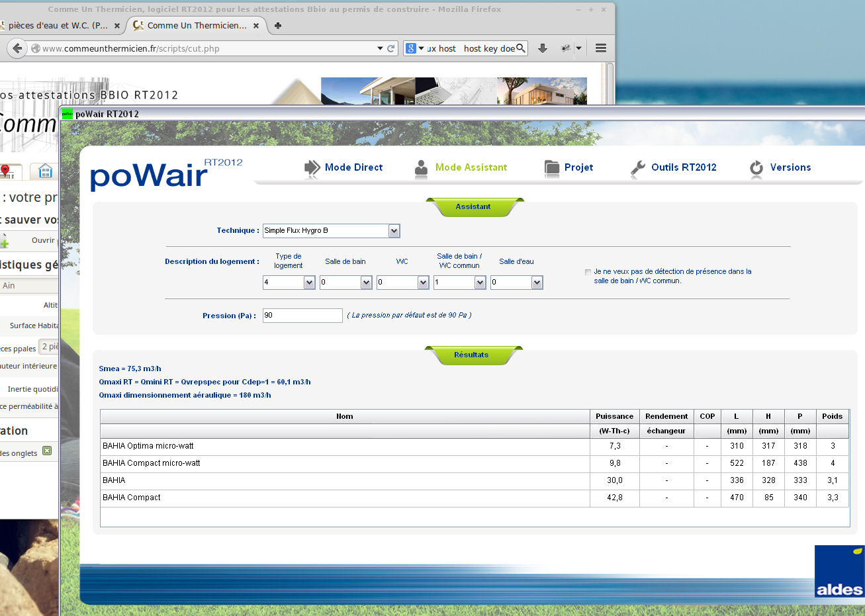Screen dimensions: 865x616
Task: Click the '2 piè' dropdown in the web page
Action: tap(49, 347)
